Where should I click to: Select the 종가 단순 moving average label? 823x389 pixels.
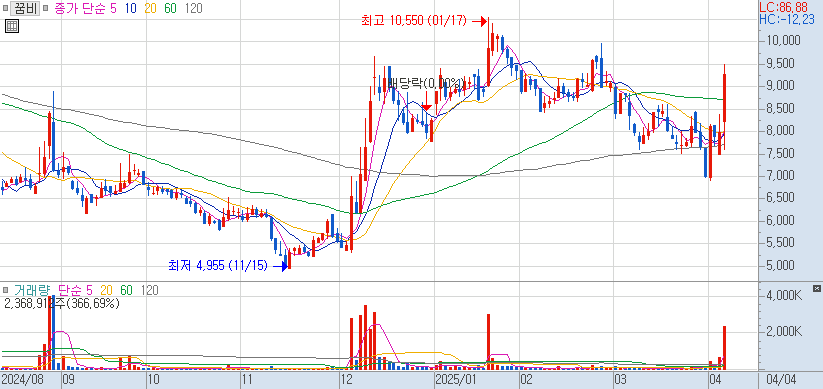(x=80, y=8)
